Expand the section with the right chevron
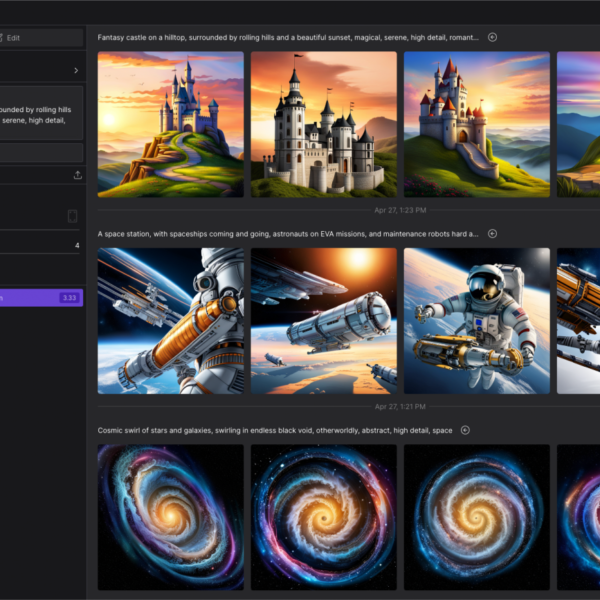600x600 pixels. point(76,70)
